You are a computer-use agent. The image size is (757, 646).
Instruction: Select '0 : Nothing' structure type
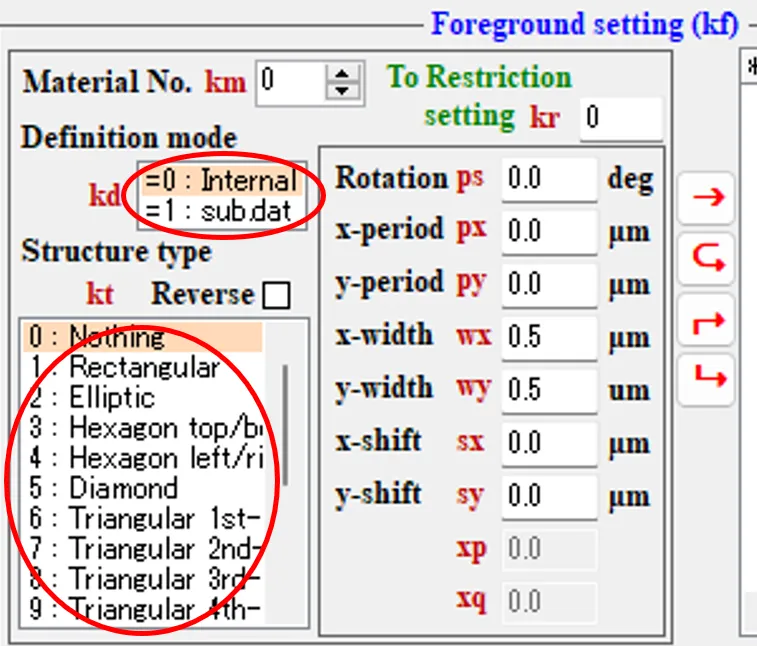pyautogui.click(x=142, y=337)
